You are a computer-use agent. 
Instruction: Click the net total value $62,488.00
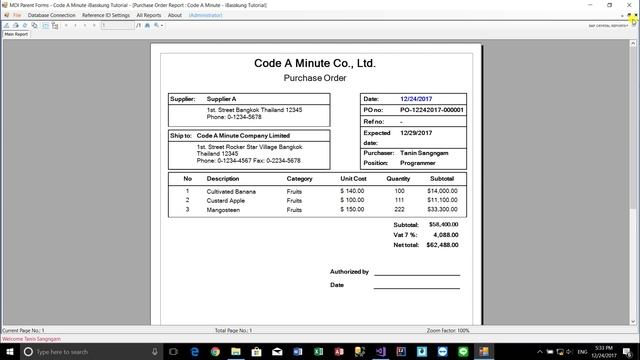point(442,245)
